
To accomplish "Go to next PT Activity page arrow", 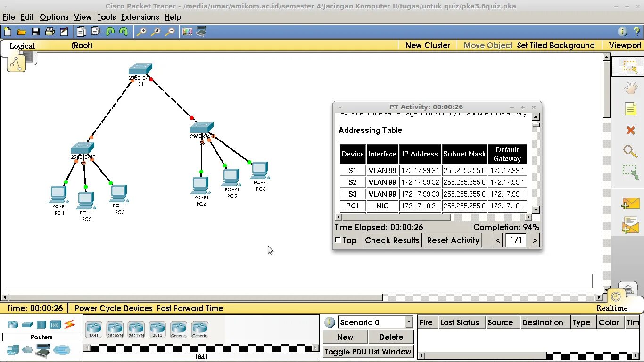I will tap(535, 240).
